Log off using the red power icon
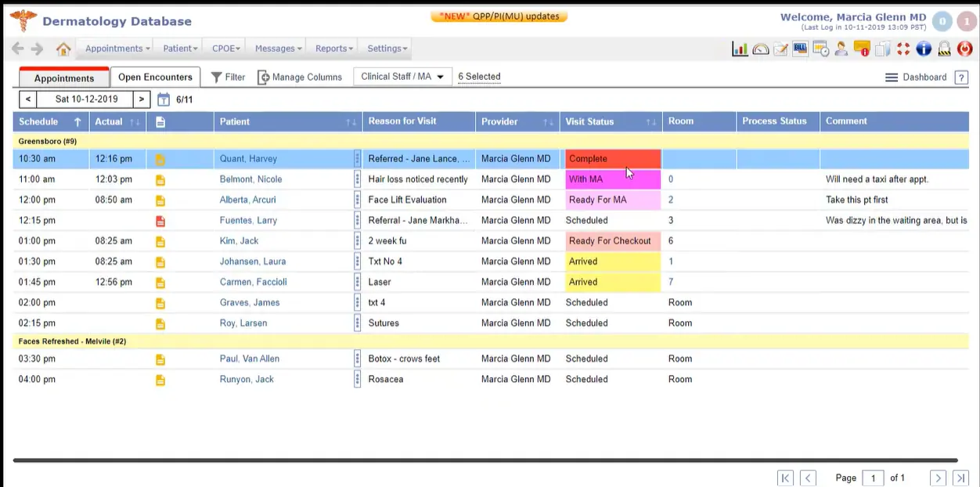This screenshot has height=487, width=980. pos(965,49)
